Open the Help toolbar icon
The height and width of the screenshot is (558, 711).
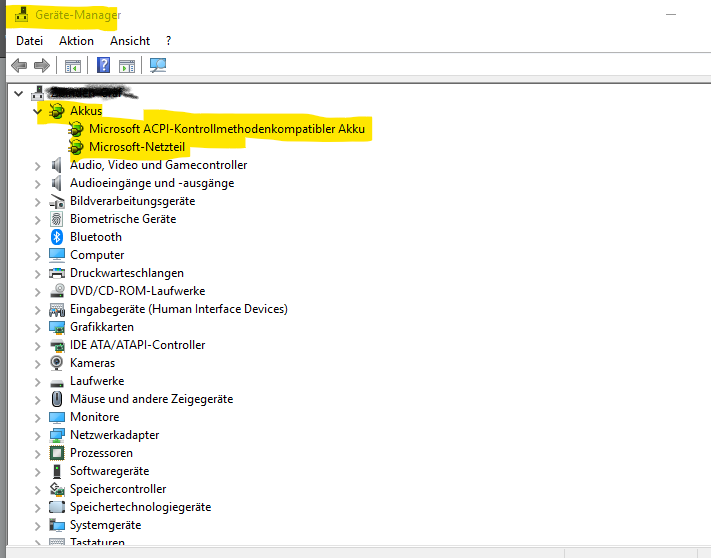[x=103, y=65]
